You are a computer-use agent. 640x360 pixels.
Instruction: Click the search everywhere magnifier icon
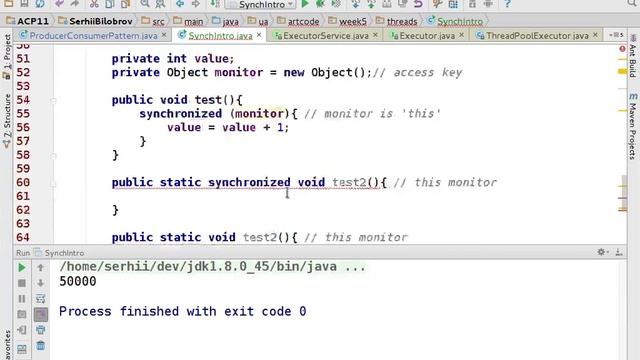[632, 4]
